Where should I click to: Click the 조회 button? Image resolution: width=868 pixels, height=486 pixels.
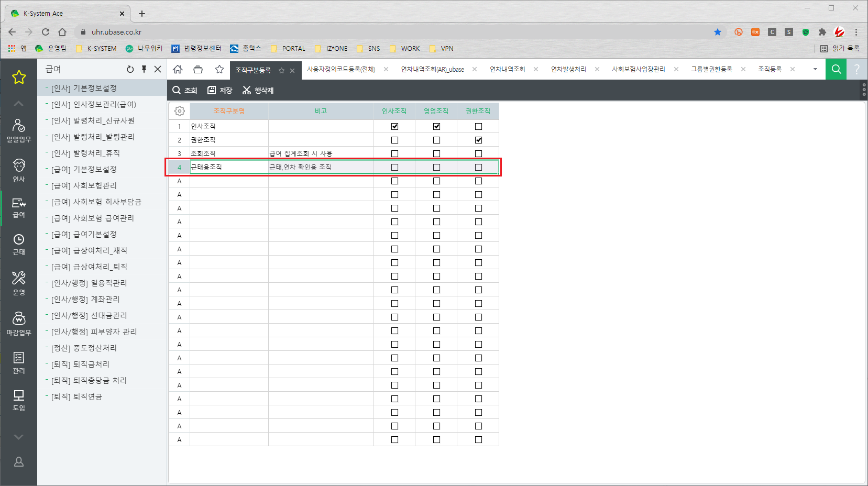[185, 90]
